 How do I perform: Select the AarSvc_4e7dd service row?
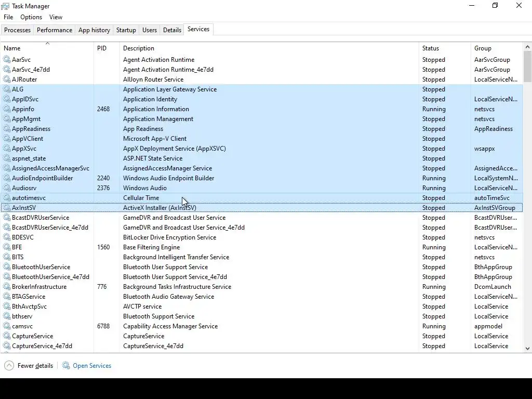[262, 69]
